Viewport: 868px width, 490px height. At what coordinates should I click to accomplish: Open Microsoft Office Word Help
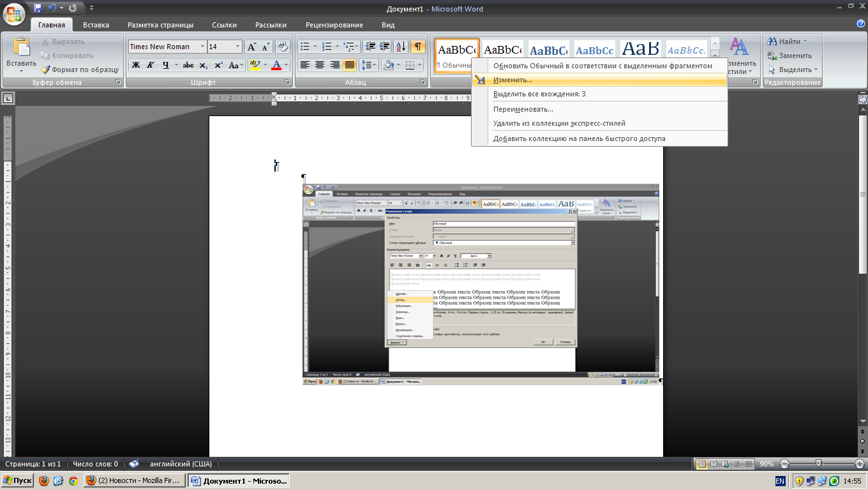pyautogui.click(x=861, y=24)
